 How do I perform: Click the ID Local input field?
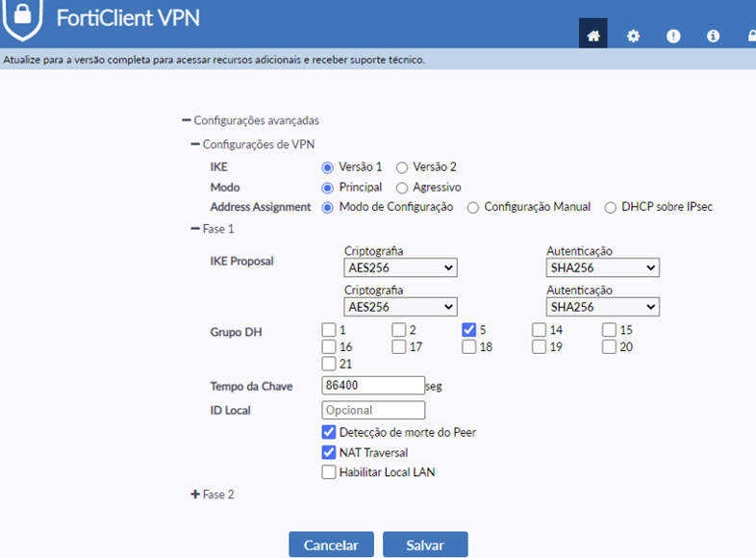373,411
